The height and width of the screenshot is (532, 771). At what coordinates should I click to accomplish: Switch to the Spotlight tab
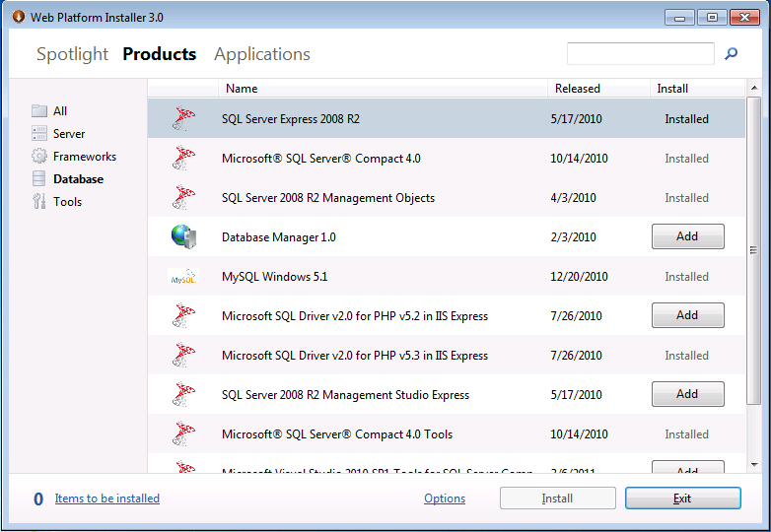[72, 54]
